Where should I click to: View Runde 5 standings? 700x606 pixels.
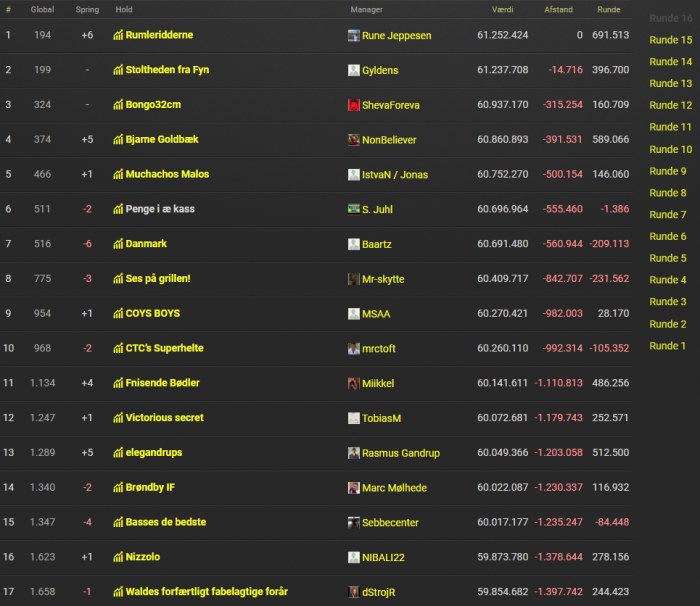pyautogui.click(x=668, y=258)
